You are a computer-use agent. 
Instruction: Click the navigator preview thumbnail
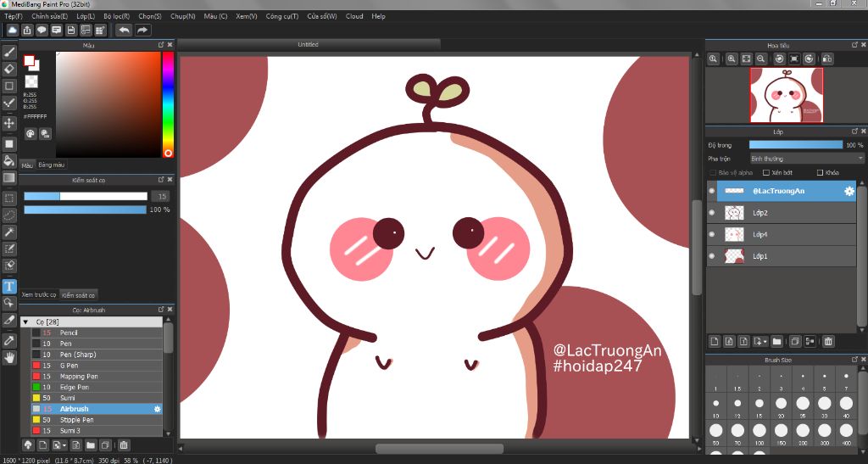click(x=786, y=95)
